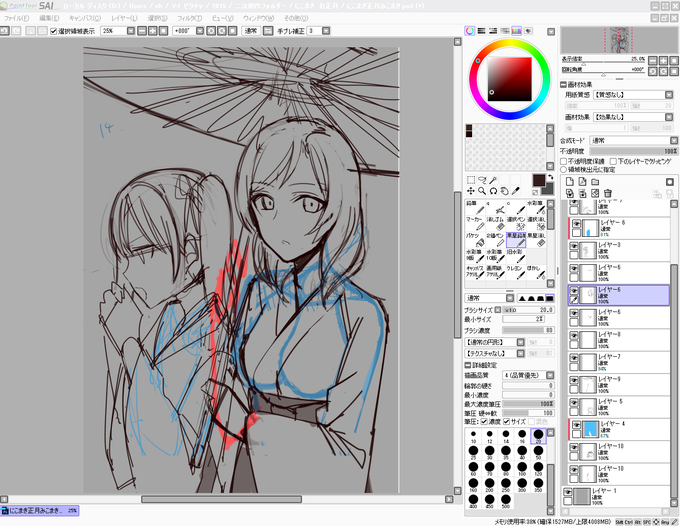Viewport: 680px width, 526px height.
Task: Open 合成モード blending mode dropdown
Action: pos(673,140)
